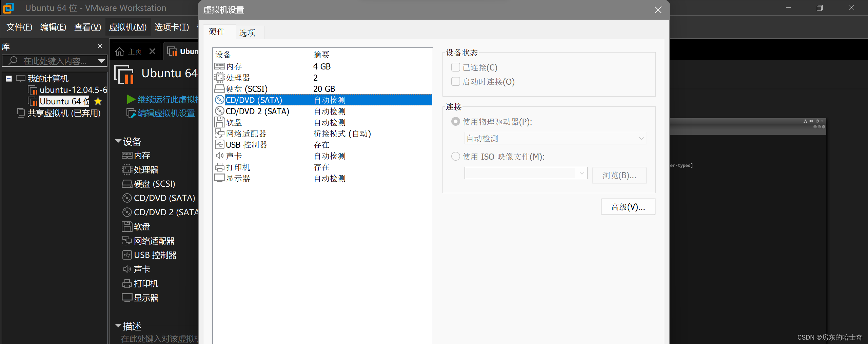This screenshot has width=868, height=344.
Task: Click the 桥接模式 (自动) summary cell
Action: (x=342, y=134)
